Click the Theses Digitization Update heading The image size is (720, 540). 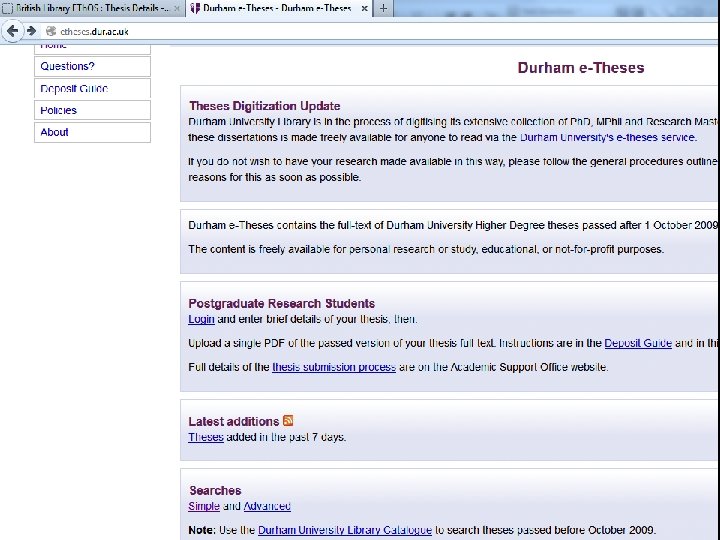pos(264,106)
